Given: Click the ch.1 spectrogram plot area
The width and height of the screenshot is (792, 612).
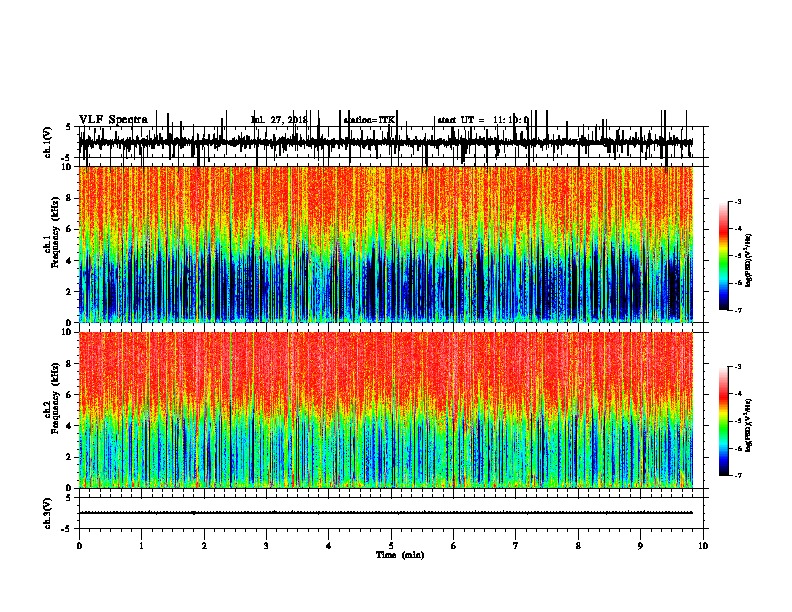Looking at the screenshot, I should pyautogui.click(x=386, y=244).
